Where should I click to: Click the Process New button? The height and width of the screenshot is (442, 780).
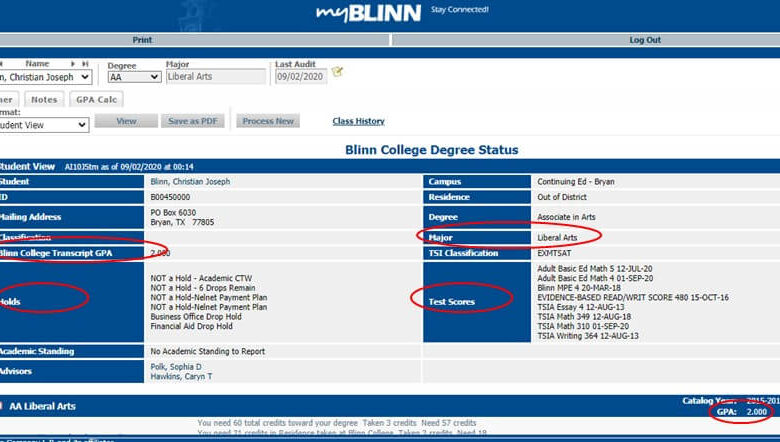[268, 121]
